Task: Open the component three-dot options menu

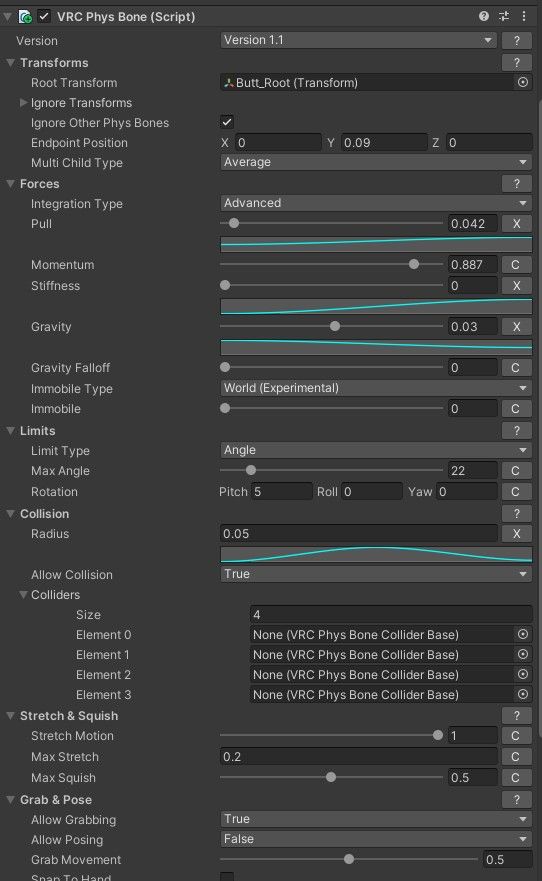Action: [x=523, y=16]
